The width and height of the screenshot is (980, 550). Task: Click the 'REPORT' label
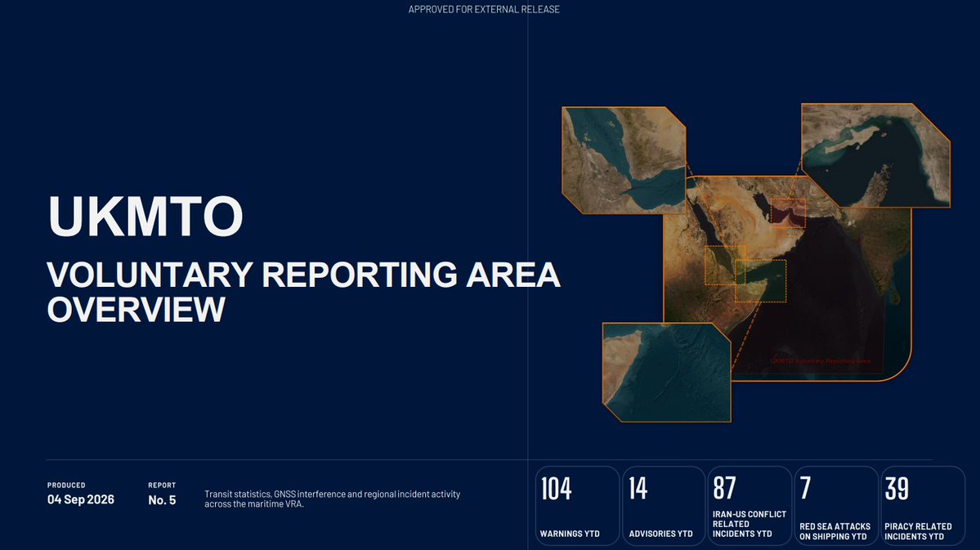click(162, 485)
